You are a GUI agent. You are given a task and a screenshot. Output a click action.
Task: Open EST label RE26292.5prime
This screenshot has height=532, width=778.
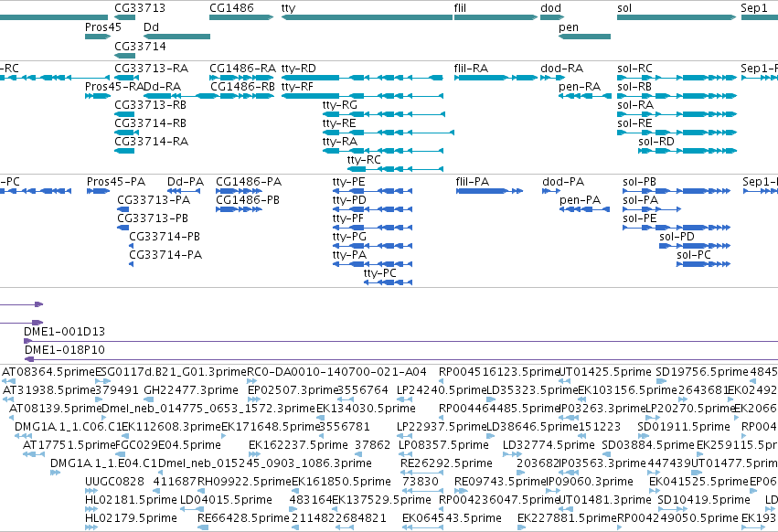446,463
